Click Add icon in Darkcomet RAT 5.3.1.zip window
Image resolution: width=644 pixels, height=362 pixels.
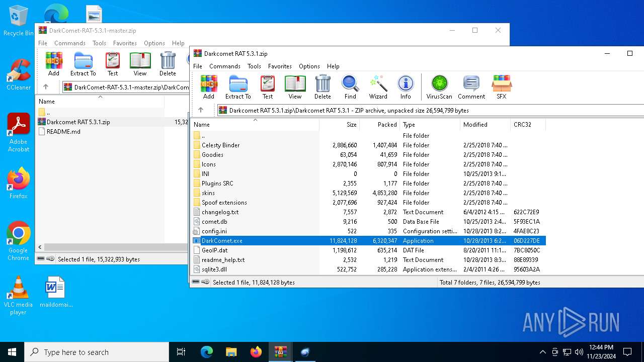coord(209,87)
